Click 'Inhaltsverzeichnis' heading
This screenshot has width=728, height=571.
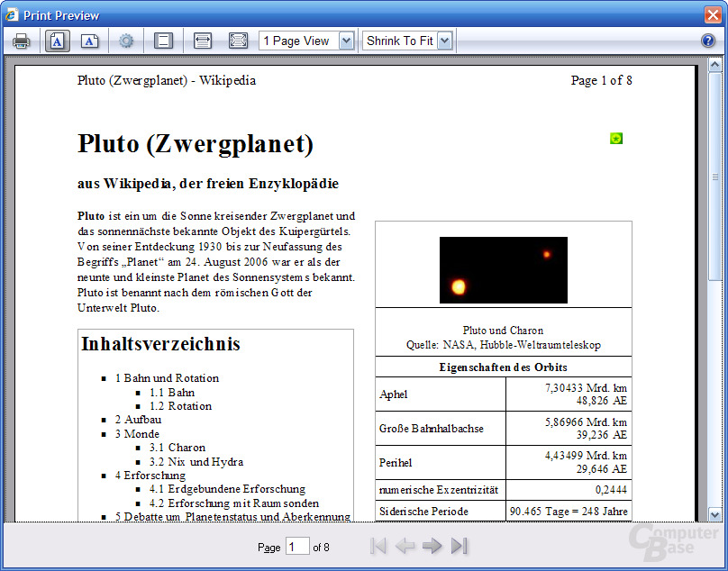coord(160,343)
